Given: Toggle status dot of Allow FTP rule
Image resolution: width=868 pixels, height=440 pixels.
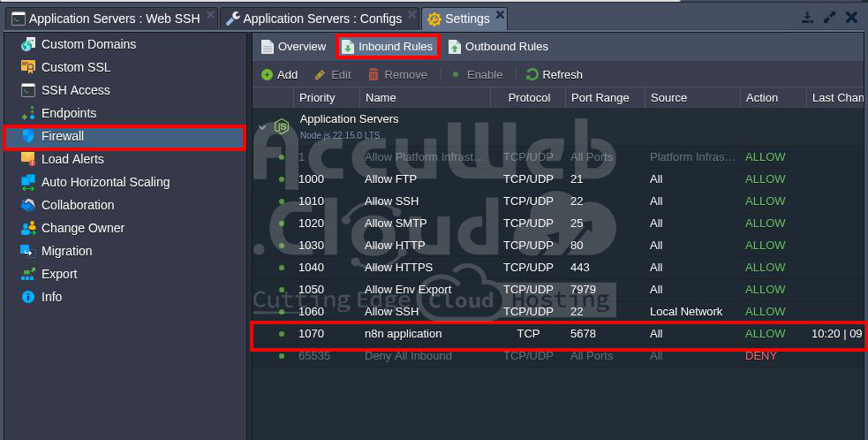Looking at the screenshot, I should pos(282,179).
